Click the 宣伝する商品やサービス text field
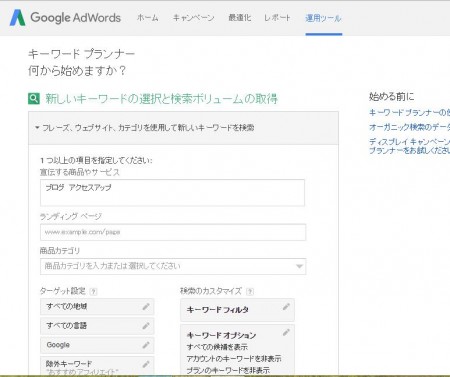 tap(172, 193)
